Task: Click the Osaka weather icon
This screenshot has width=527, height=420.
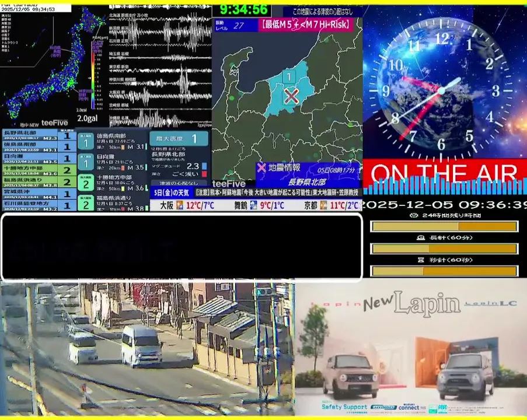Action: click(x=180, y=205)
